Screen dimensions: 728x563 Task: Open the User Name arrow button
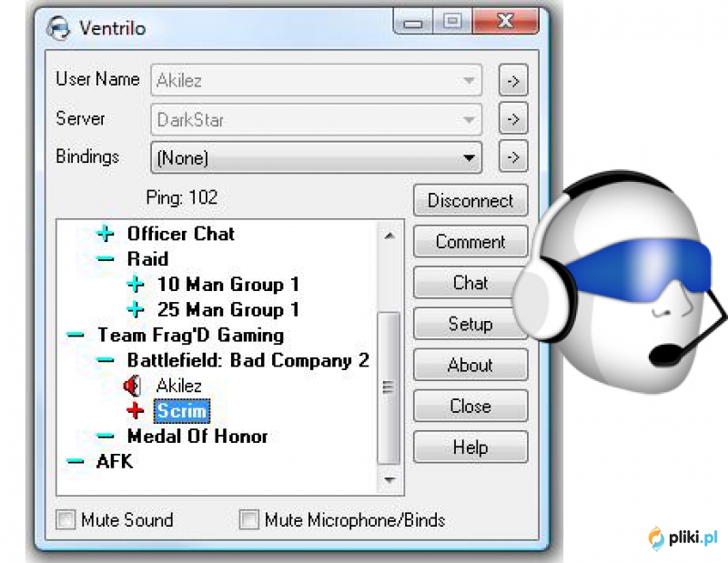point(513,80)
